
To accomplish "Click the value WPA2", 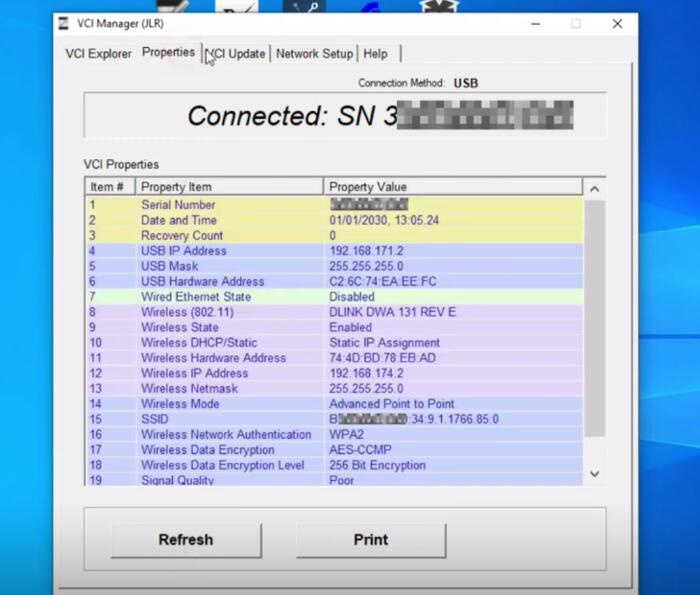I will (x=346, y=434).
